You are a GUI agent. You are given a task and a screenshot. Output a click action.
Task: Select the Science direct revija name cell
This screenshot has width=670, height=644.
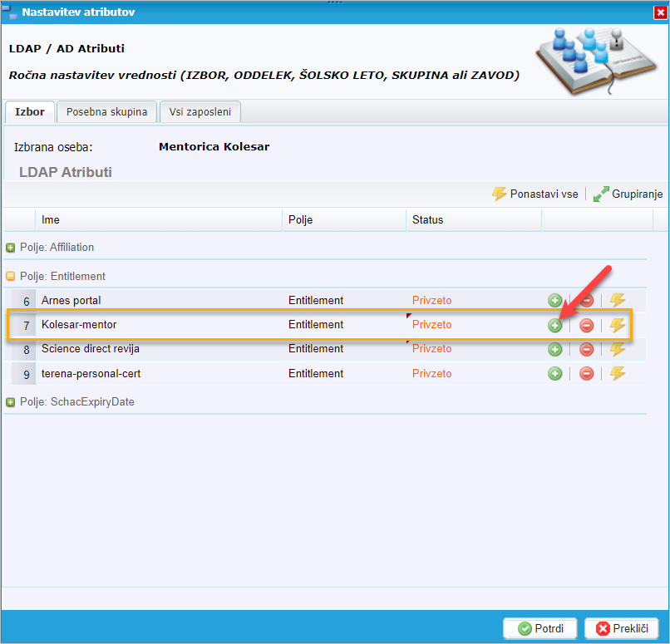pos(90,349)
